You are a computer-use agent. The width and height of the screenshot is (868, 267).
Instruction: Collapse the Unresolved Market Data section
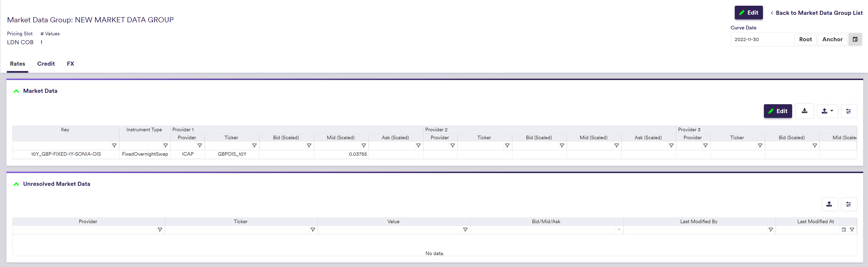pyautogui.click(x=16, y=184)
